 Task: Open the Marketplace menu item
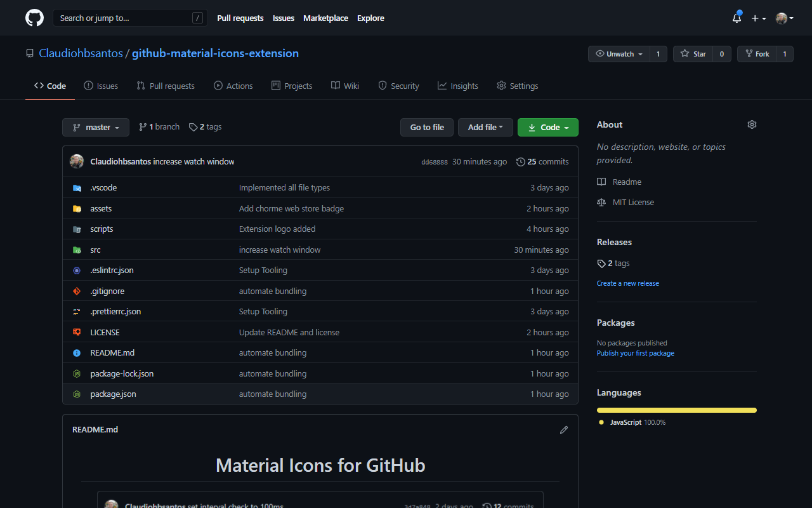[x=325, y=18]
